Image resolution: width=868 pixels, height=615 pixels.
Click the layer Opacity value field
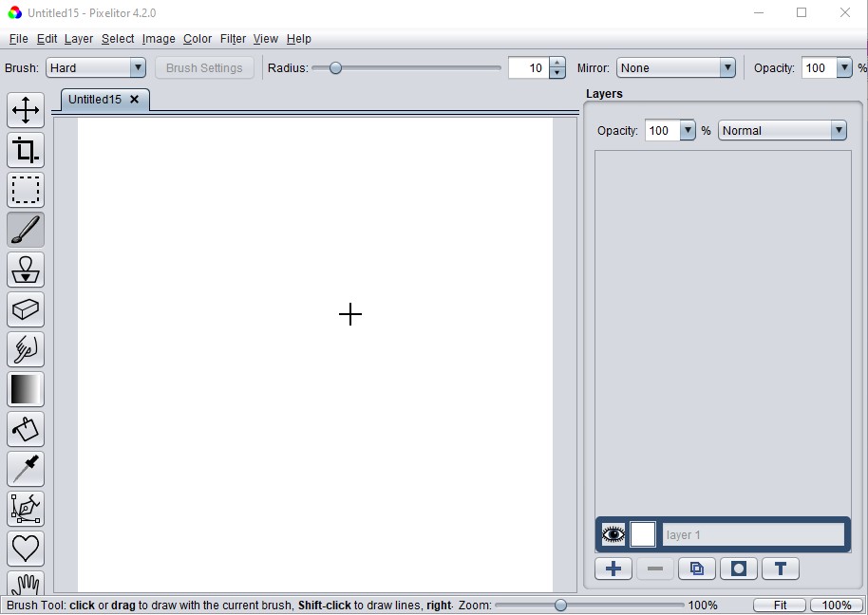(x=663, y=131)
